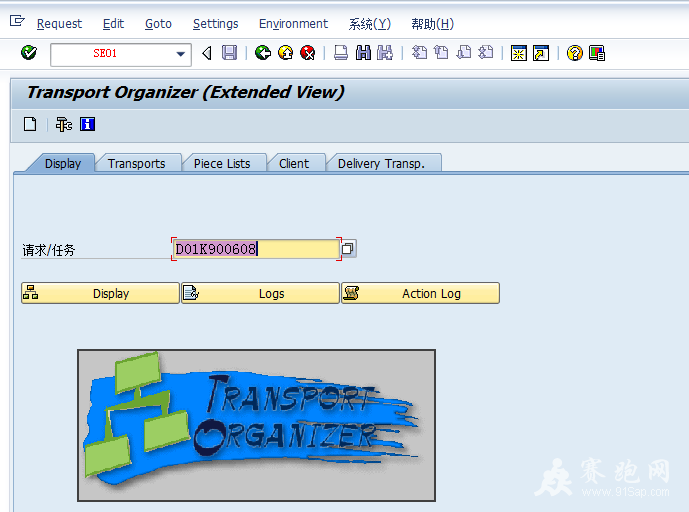The image size is (689, 512).
Task: Cancel with the red X icon
Action: (308, 53)
